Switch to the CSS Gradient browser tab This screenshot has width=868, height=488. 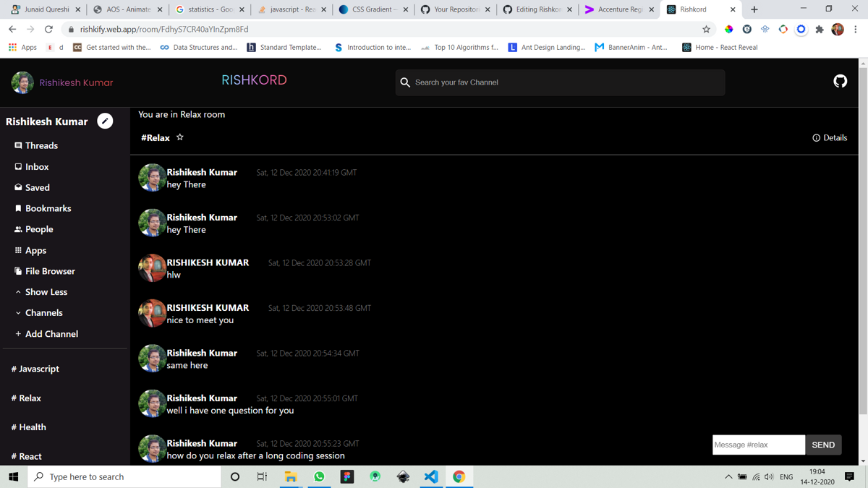(x=373, y=9)
